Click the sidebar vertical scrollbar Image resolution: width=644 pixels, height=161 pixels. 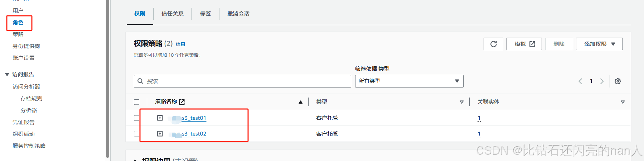[x=108, y=79]
